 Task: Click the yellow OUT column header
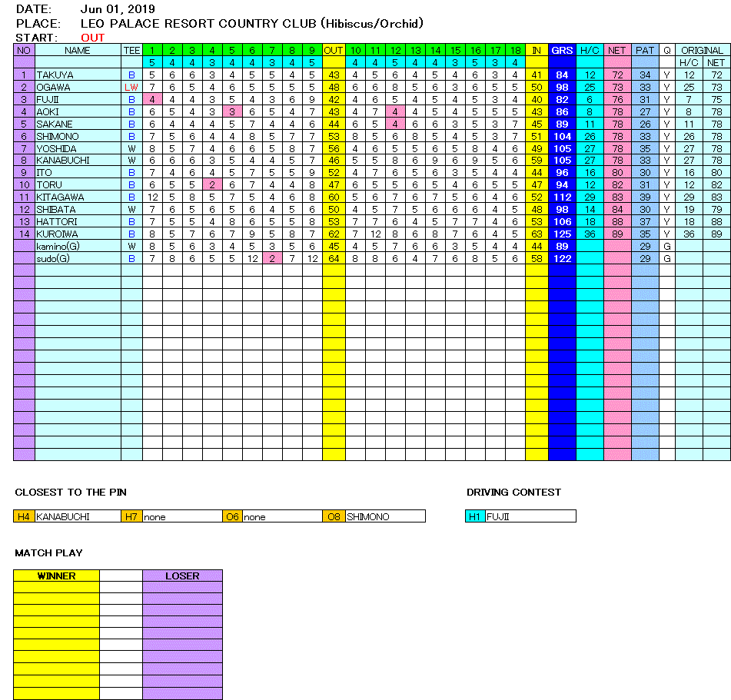[x=333, y=50]
